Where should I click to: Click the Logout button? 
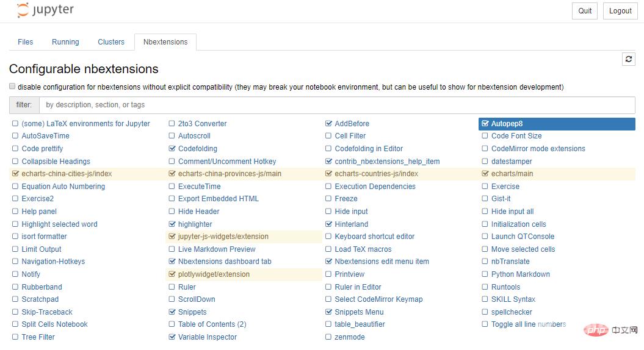[x=620, y=11]
